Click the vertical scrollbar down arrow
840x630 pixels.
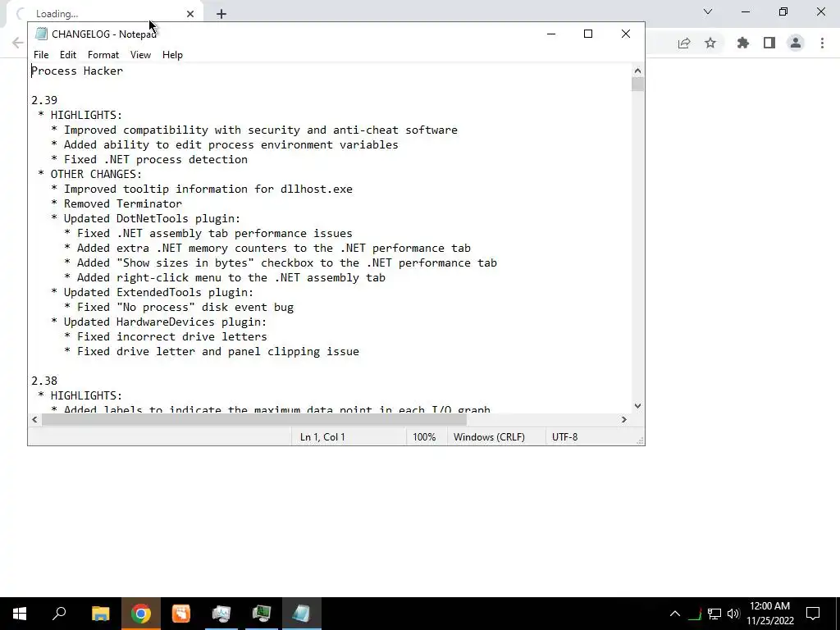637,406
